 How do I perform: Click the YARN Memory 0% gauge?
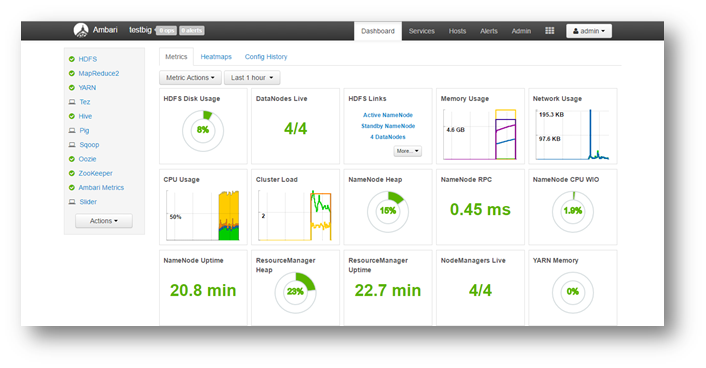573,292
